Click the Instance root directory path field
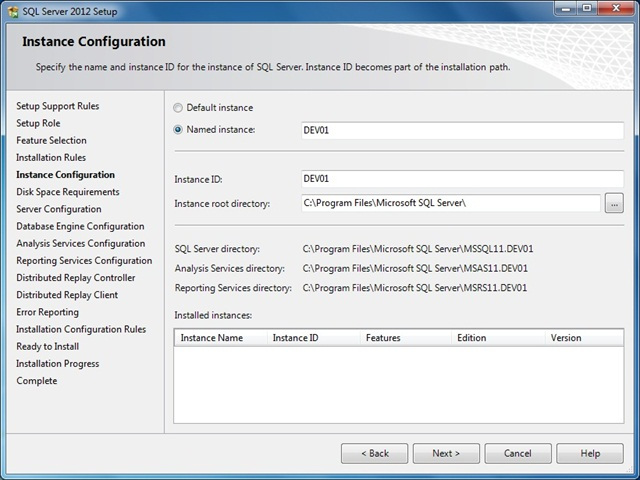Screen dimensions: 640x480 point(449,204)
